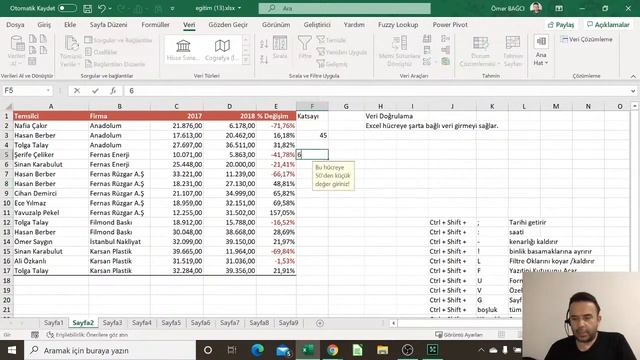Click cell F3 containing 45
The width and height of the screenshot is (640, 360).
(312, 136)
